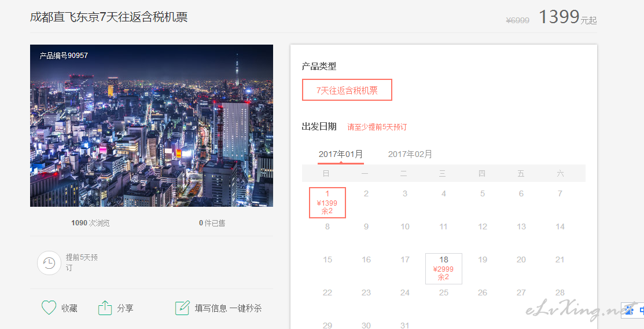
Task: Switch to the 2017年01月 tab
Action: coord(340,154)
